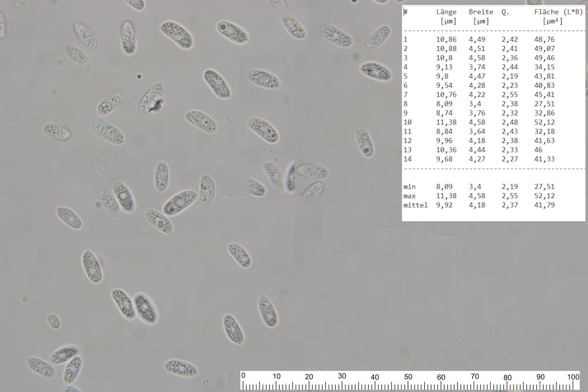Image resolution: width=588 pixels, height=392 pixels.
Task: Click width value 3,4 in row 8
Action: (x=475, y=104)
